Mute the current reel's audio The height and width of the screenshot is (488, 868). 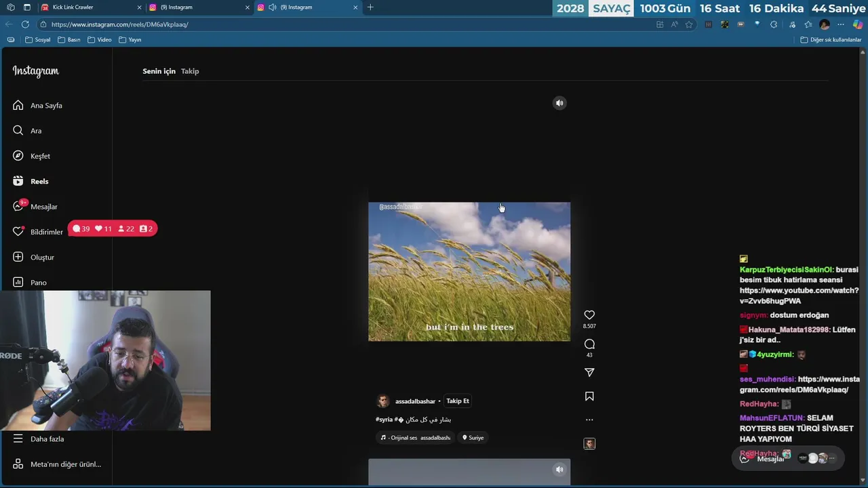coord(559,103)
